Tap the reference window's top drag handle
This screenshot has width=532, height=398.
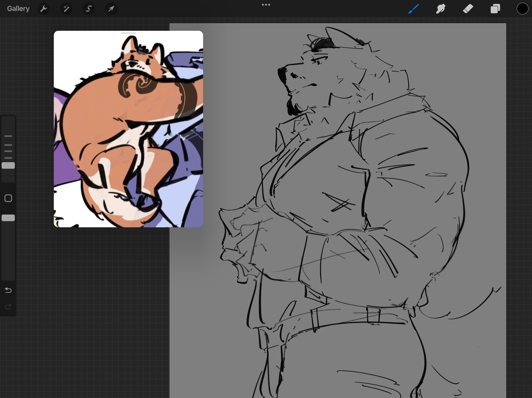pyautogui.click(x=128, y=33)
